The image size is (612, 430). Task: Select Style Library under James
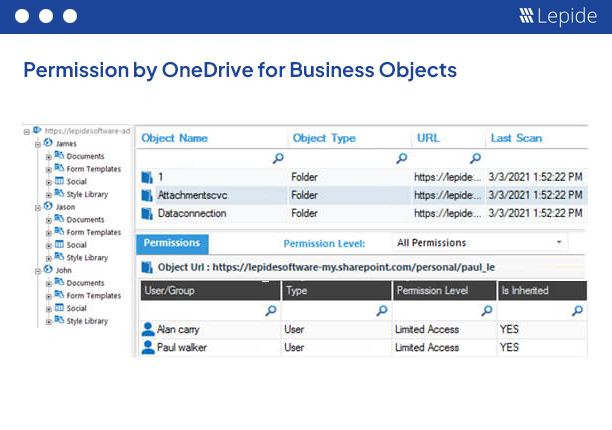87,194
